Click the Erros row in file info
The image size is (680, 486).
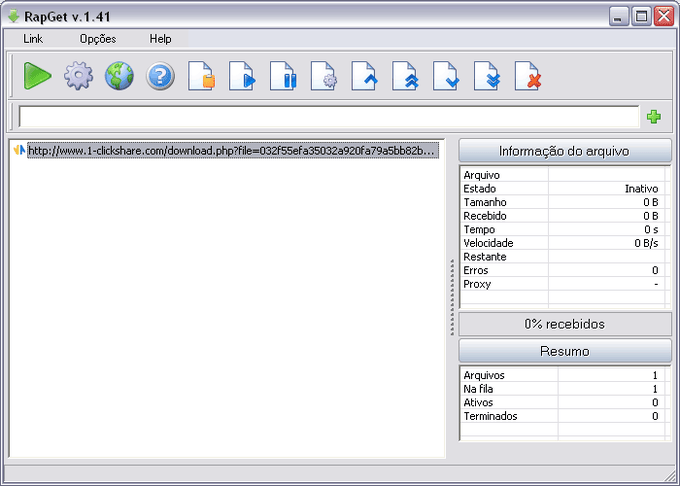point(562,271)
